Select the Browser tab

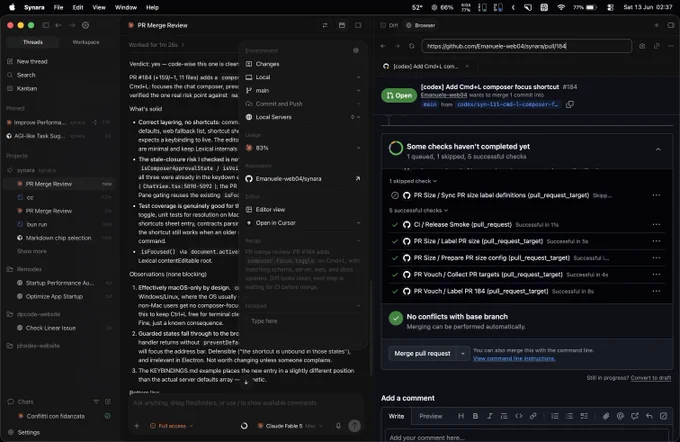(421, 25)
